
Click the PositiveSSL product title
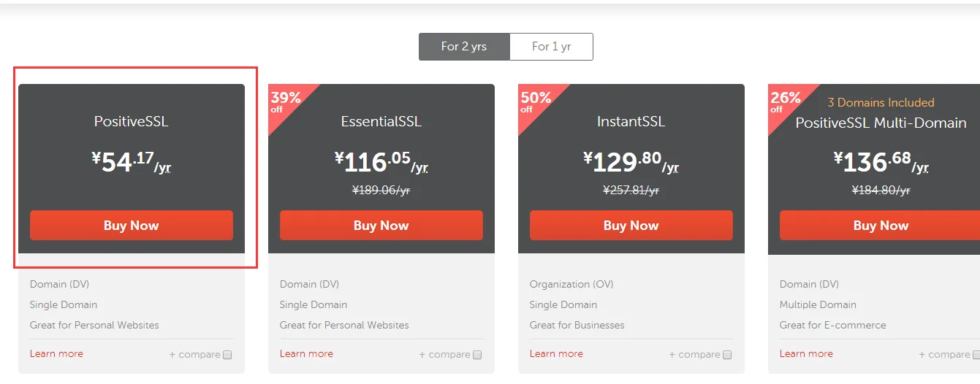(132, 122)
